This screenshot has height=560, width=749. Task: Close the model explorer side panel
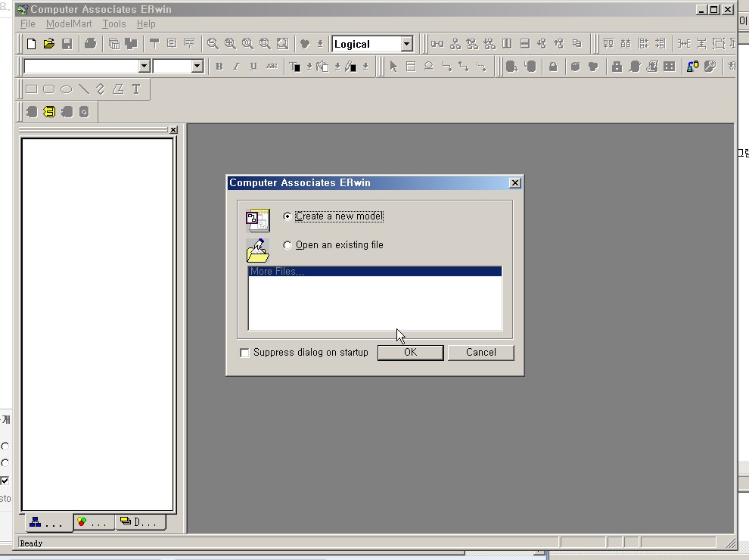pos(173,130)
